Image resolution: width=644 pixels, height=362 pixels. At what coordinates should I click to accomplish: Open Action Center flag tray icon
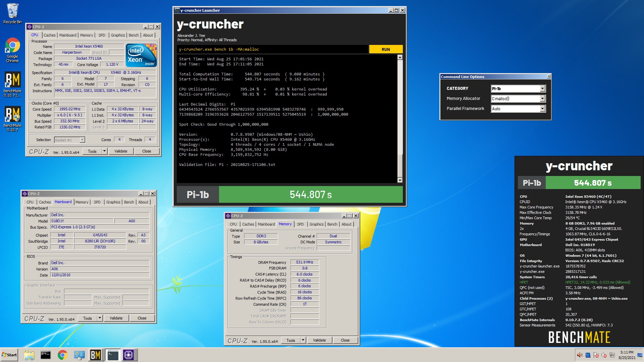(596, 355)
